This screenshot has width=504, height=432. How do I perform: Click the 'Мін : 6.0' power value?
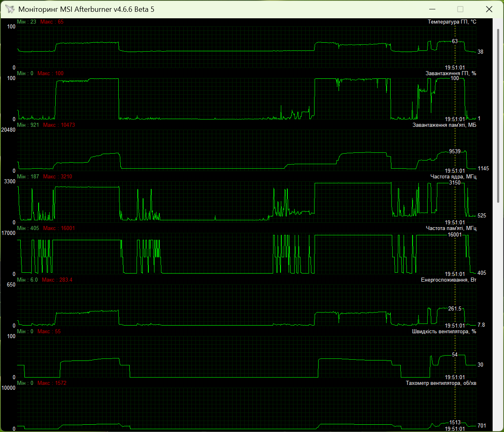click(27, 280)
